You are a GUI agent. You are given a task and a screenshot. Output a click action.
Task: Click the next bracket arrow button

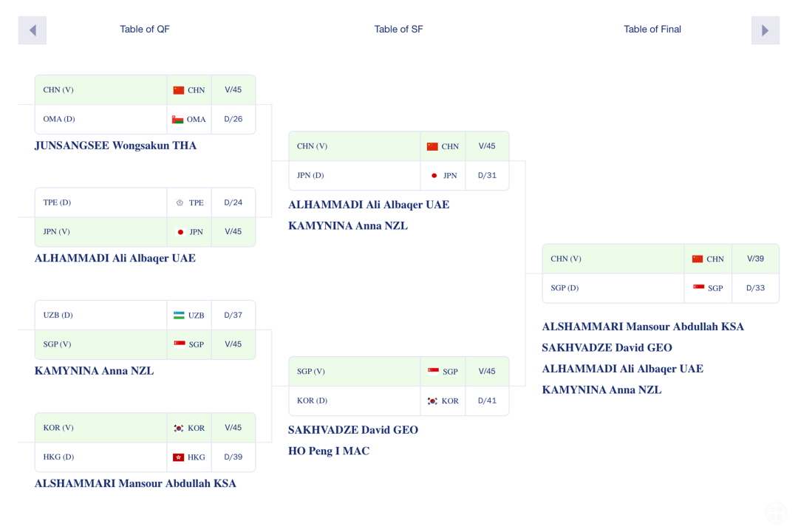(765, 30)
